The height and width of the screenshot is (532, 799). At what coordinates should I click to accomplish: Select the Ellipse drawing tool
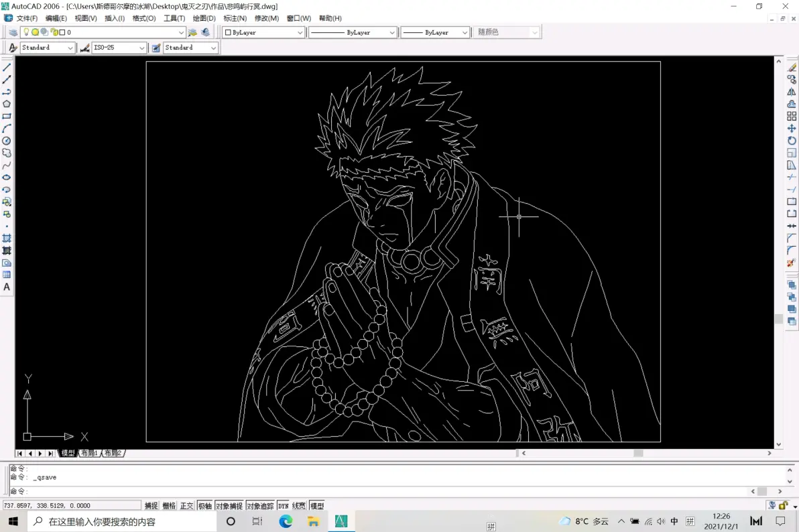[7, 178]
